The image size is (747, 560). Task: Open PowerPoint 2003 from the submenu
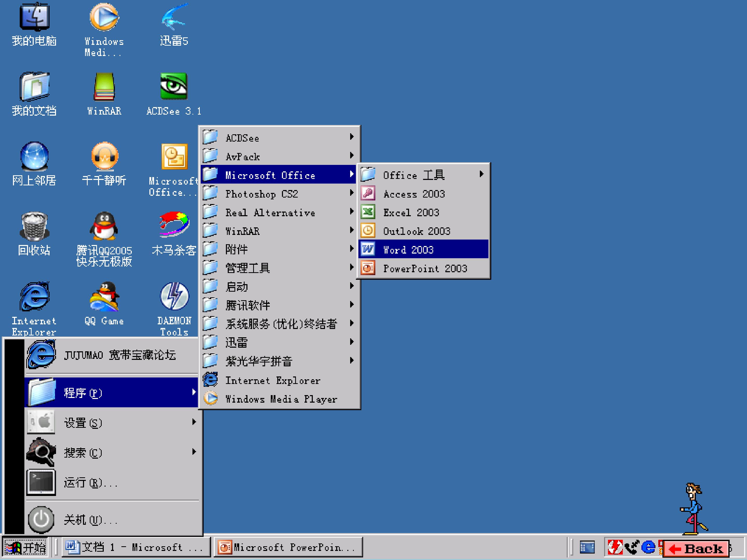click(x=423, y=268)
